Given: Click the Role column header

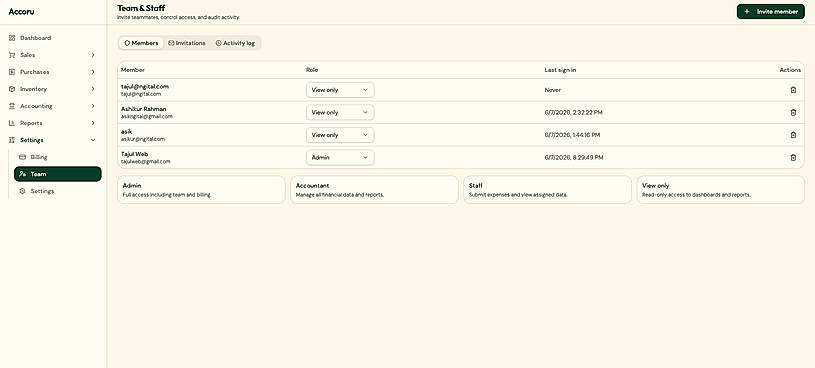Looking at the screenshot, I should pos(312,70).
